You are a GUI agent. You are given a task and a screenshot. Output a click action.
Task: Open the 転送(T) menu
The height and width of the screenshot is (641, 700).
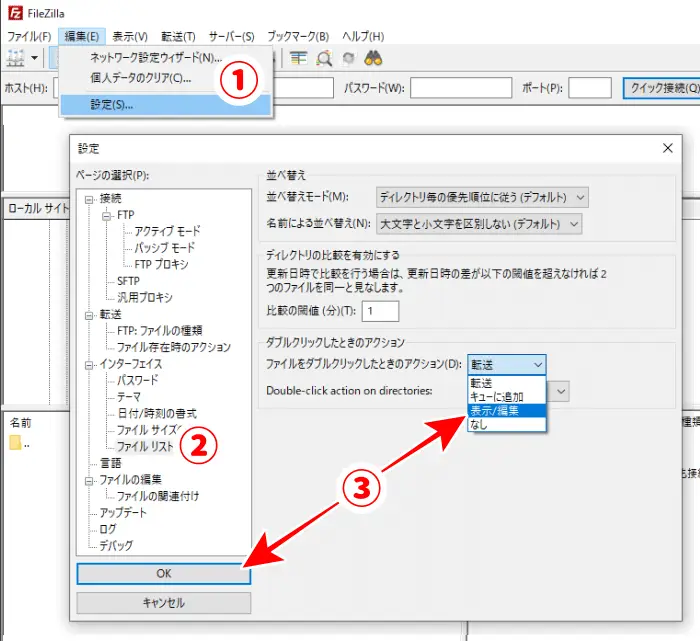(178, 36)
